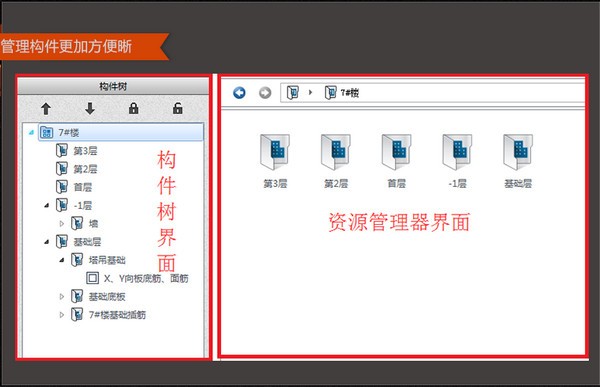Collapse the 7#楼 root tree node

(31, 132)
